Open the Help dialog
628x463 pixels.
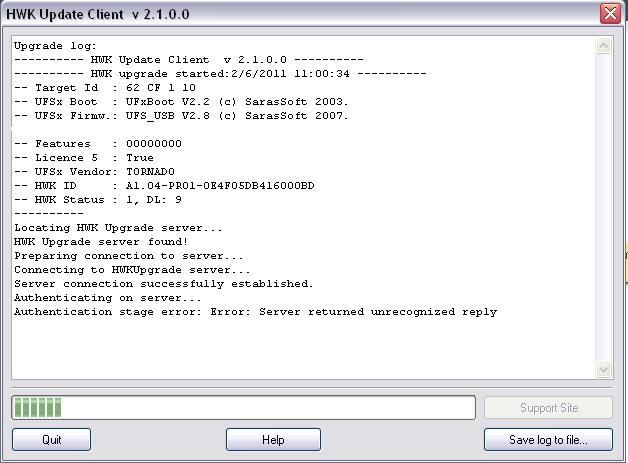[x=273, y=440]
